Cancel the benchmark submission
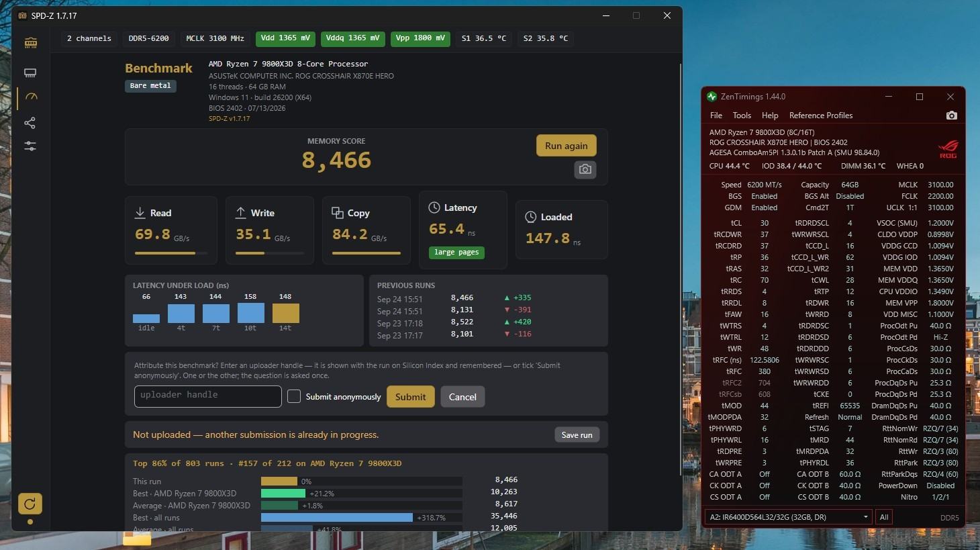980x550 pixels. (462, 397)
